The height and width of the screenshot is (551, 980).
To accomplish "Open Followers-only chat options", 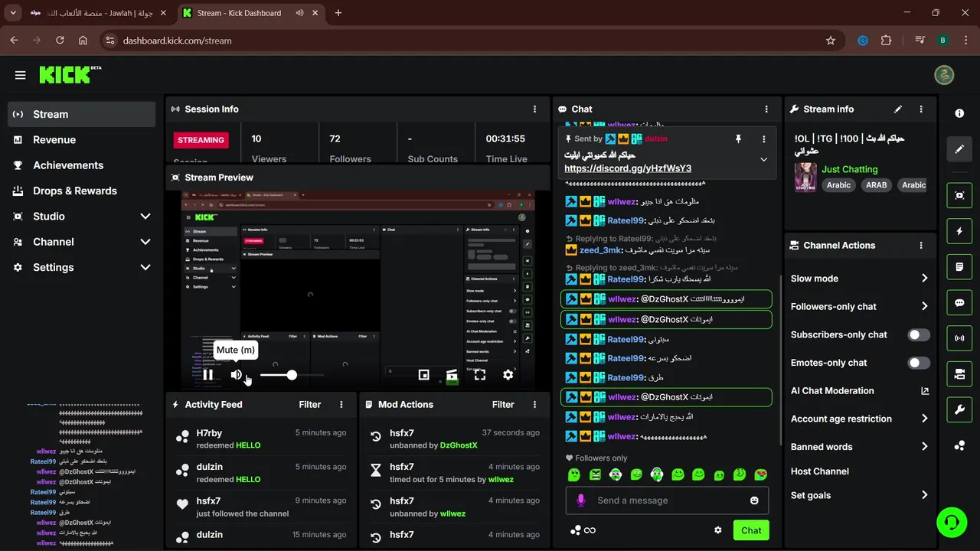I will [x=860, y=306].
